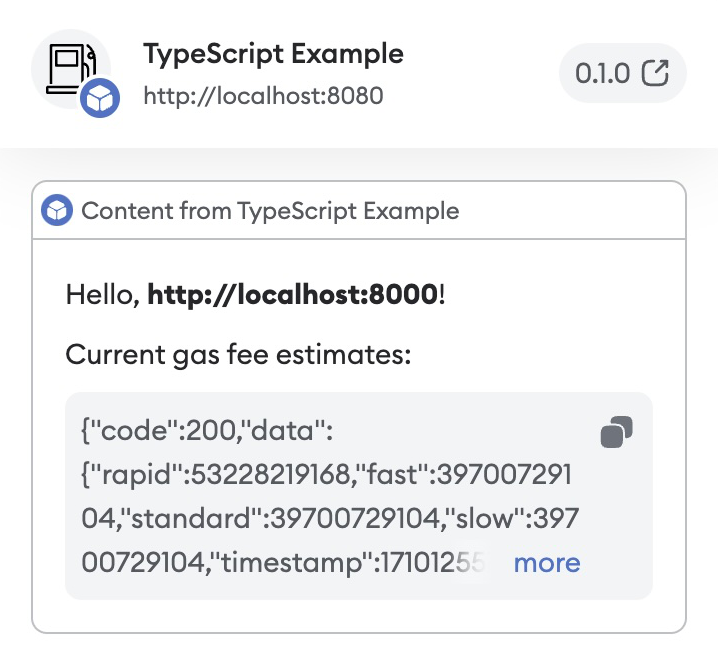Image resolution: width=718 pixels, height=650 pixels.
Task: Click the version number text '0.1.0'
Action: 602,73
